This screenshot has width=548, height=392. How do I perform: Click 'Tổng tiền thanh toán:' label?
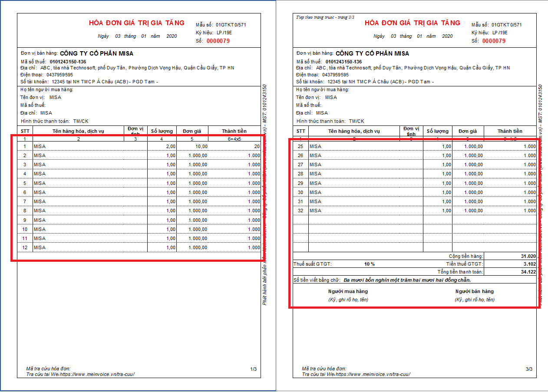tap(460, 272)
